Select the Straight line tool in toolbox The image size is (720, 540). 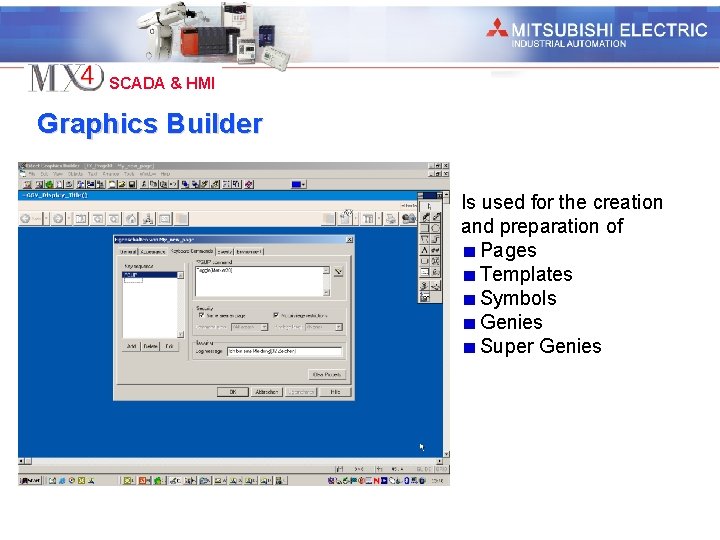pos(435,217)
